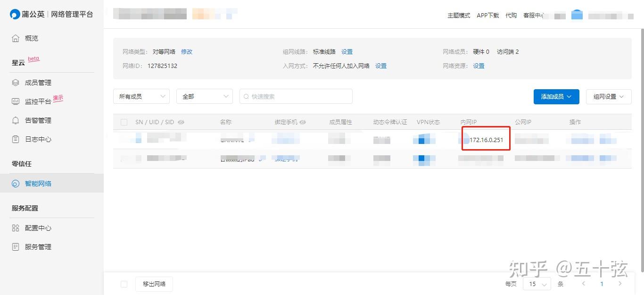The image size is (644, 295).
Task: Open the 日志中心 log center
Action: [x=16, y=139]
